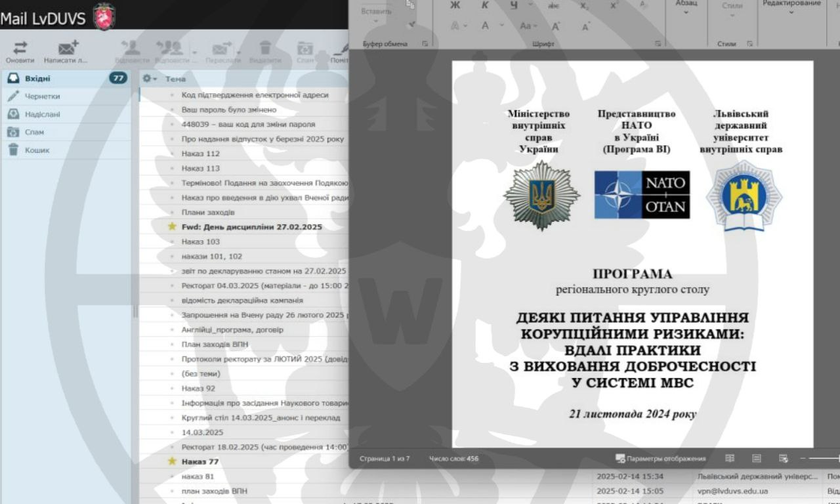
Task: Toggle the star flag on 'Наказ 77'
Action: tap(172, 461)
